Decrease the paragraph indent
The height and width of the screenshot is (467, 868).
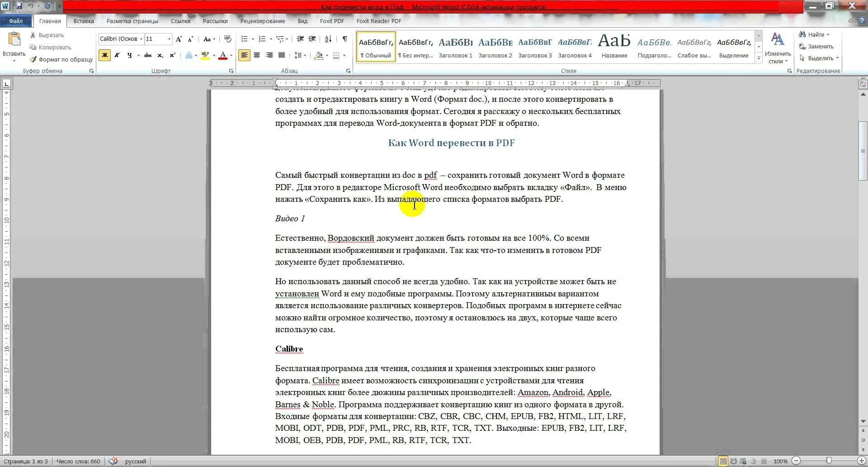coord(300,39)
